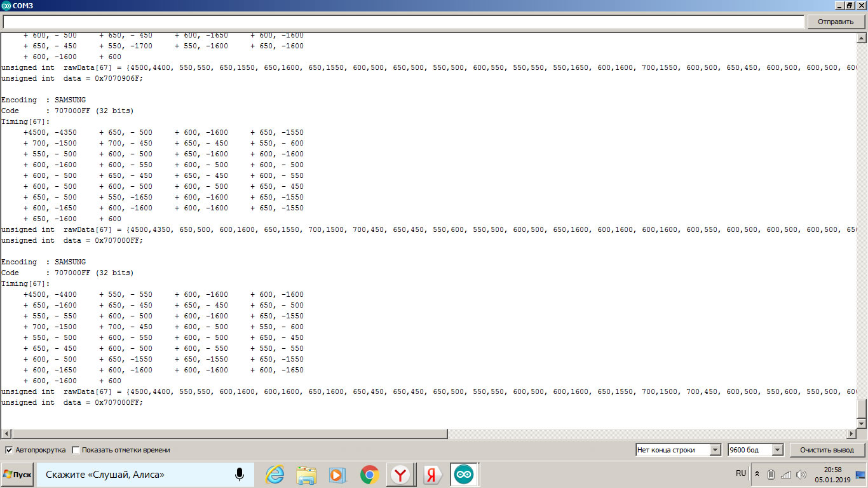The image size is (868, 488).
Task: Click the line 'unsigned int data = 0x7070906F;'
Action: tap(72, 79)
